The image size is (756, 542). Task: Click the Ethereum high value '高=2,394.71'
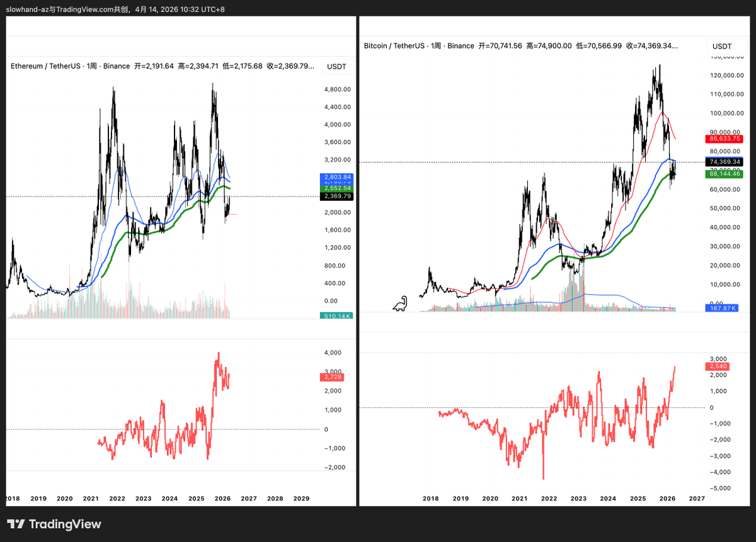coord(198,66)
